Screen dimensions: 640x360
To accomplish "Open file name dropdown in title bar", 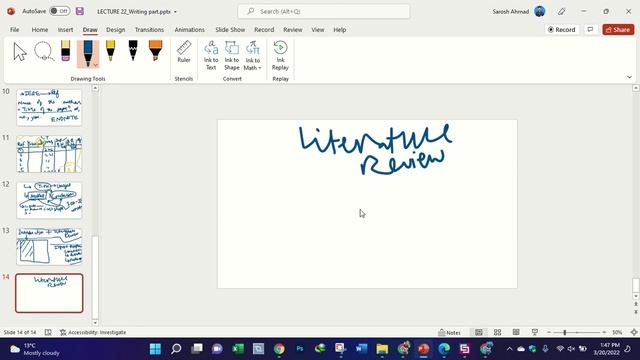I will (176, 12).
